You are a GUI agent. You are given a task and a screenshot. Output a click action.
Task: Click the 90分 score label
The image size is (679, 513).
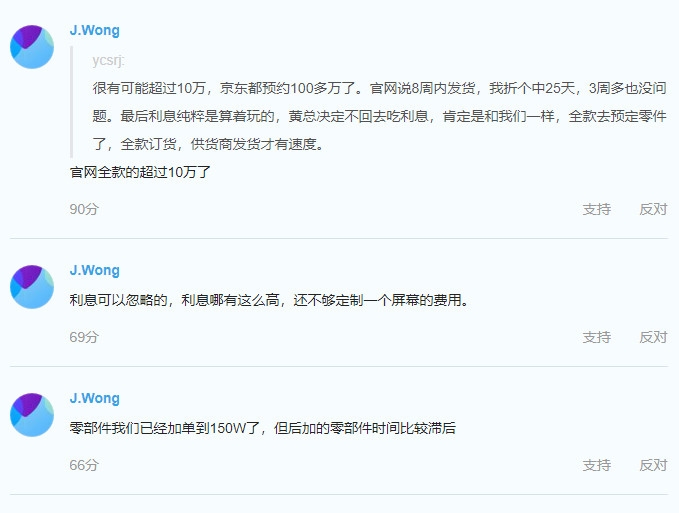click(84, 209)
